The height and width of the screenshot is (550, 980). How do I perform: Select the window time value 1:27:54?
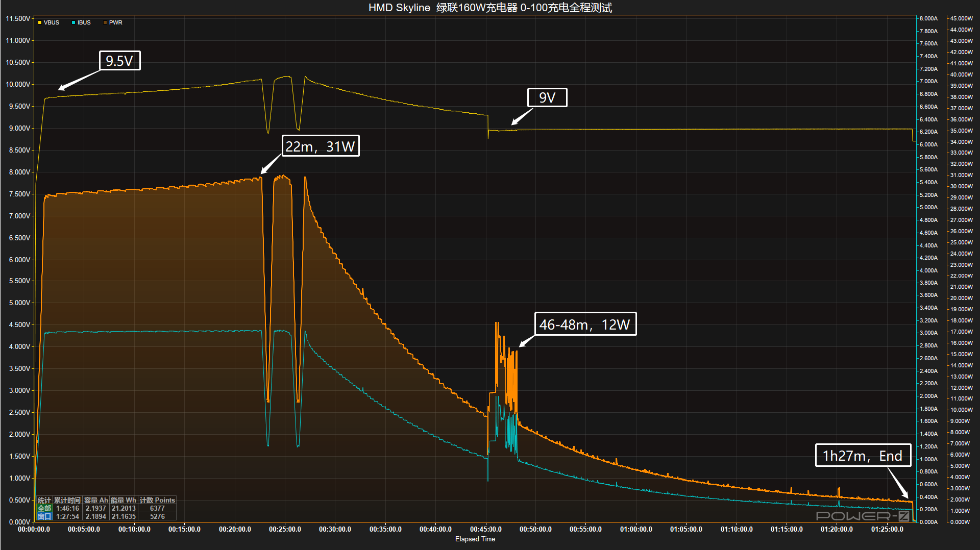67,516
